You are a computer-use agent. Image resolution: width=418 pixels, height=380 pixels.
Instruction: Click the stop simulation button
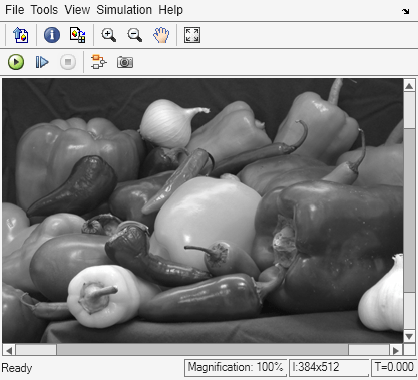point(68,62)
